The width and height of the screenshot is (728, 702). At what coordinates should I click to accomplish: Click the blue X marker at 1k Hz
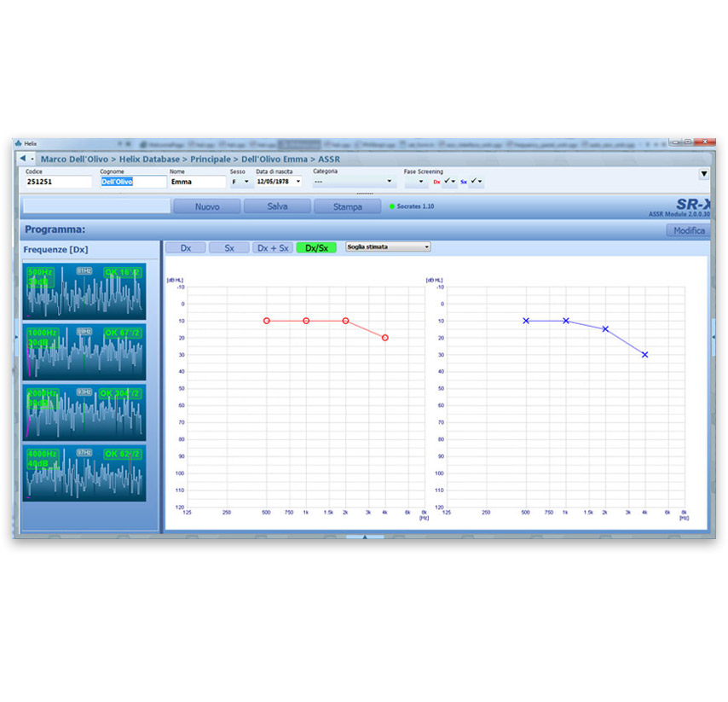click(566, 321)
